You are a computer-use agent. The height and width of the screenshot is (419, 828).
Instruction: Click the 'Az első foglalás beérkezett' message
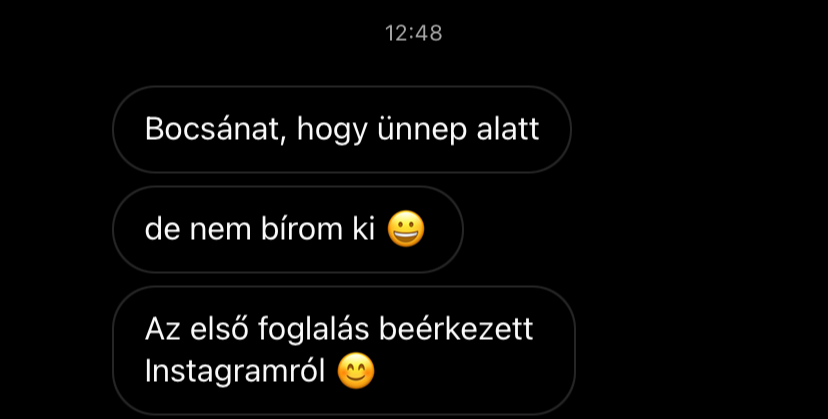click(x=344, y=351)
